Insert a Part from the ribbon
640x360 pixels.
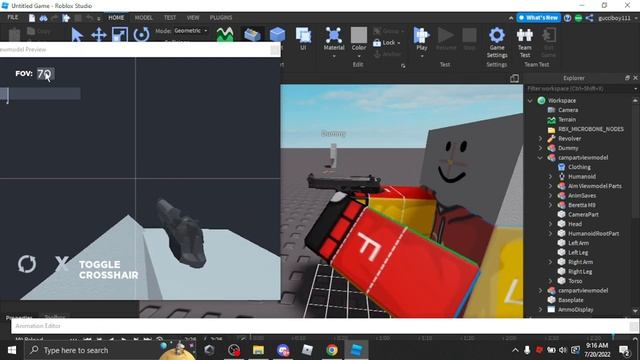[277, 34]
